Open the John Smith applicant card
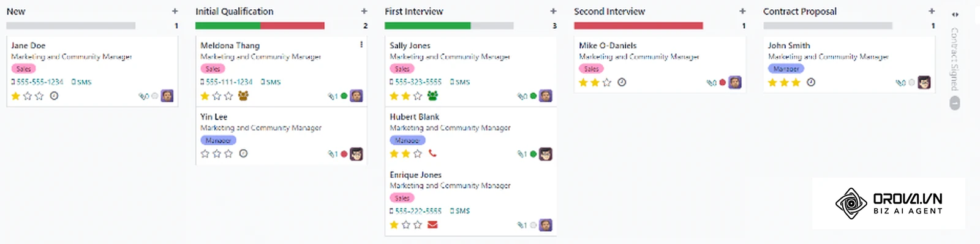 849,64
